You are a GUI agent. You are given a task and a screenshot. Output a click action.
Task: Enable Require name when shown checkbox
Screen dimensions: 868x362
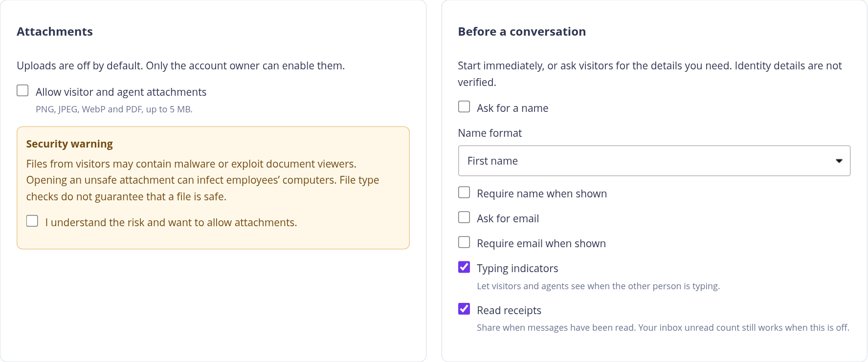(x=464, y=192)
